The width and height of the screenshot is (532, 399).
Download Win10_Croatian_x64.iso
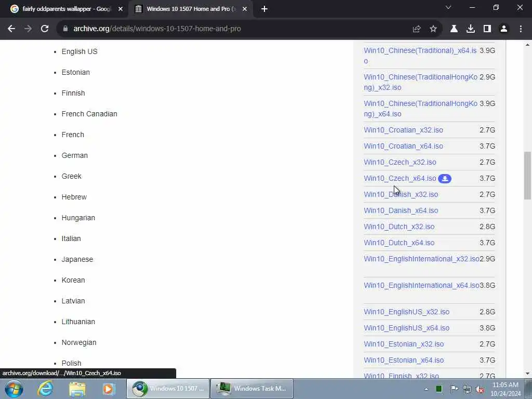tap(403, 146)
